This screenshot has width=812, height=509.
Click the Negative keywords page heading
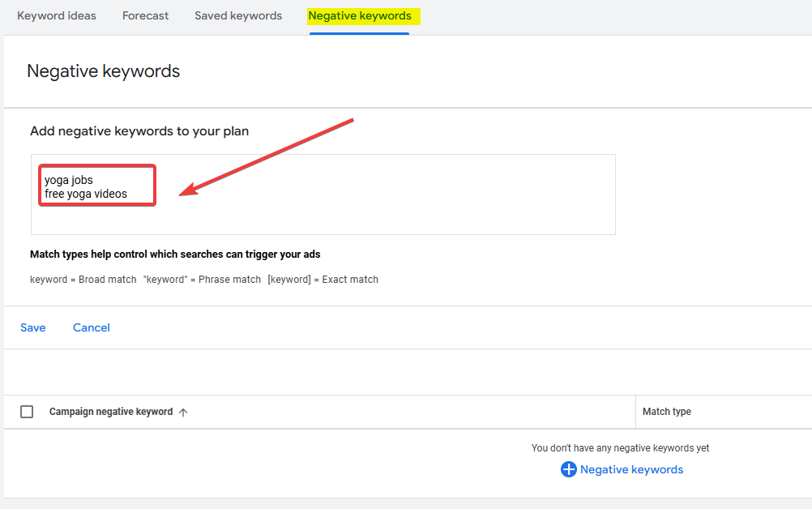click(x=103, y=71)
